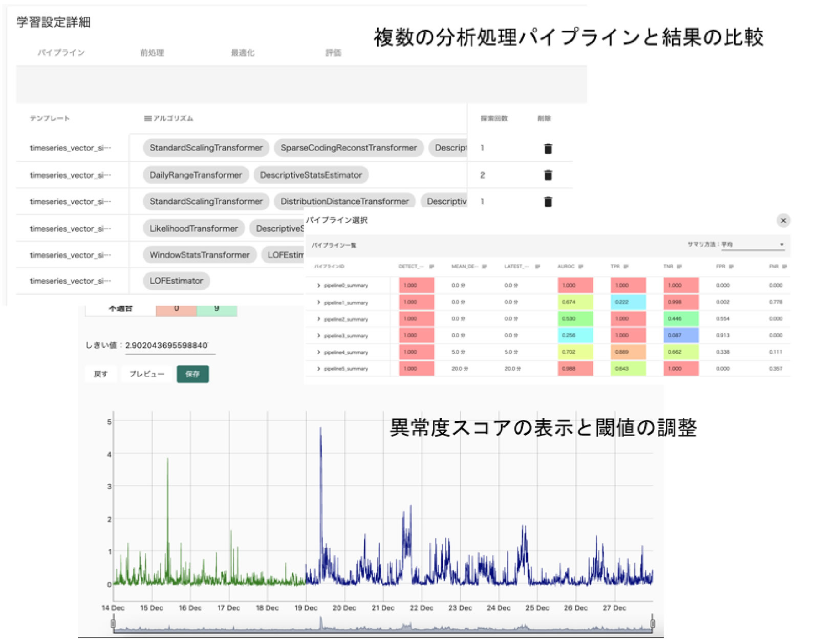The height and width of the screenshot is (644, 819).
Task: Expand pipeline4_summary row
Action: [x=318, y=352]
